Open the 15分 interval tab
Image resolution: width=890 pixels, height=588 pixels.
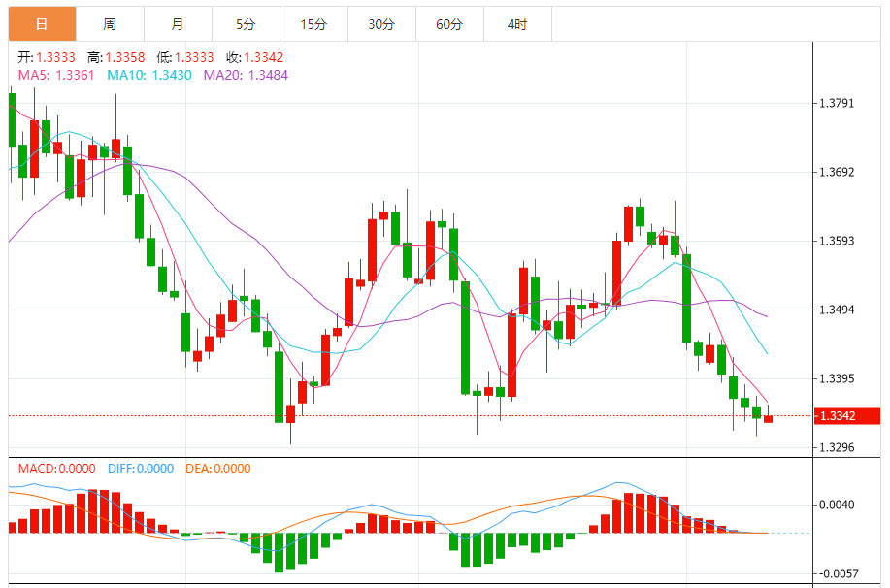(313, 24)
